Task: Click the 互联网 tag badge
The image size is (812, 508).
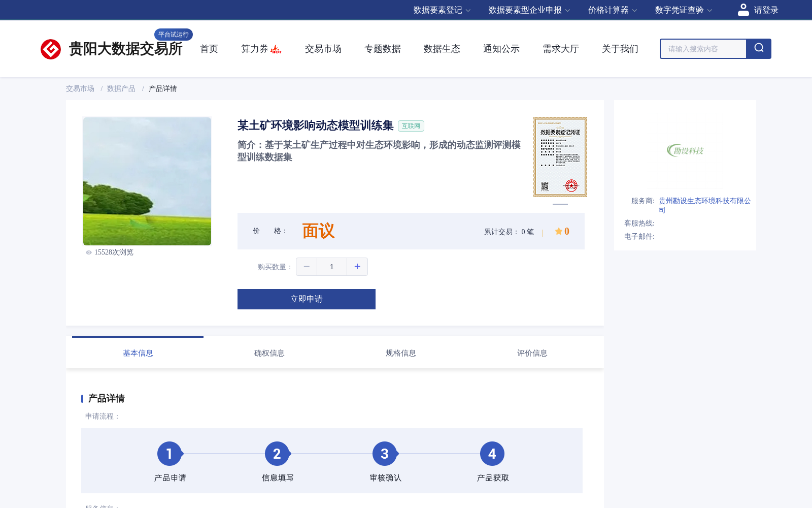Action: pos(411,126)
